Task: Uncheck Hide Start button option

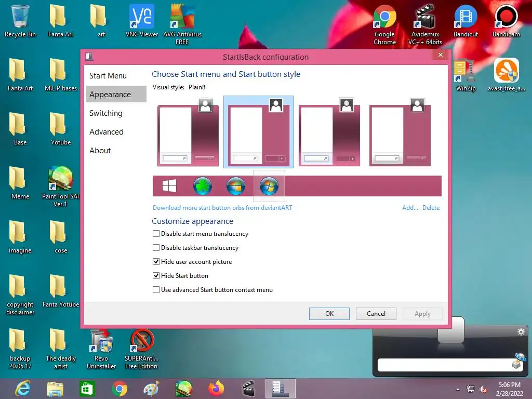Action: 156,276
